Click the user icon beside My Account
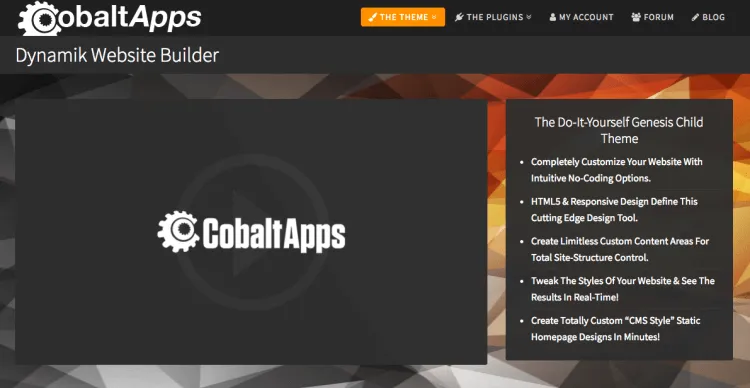Screen dimensions: 750x388 coord(553,17)
